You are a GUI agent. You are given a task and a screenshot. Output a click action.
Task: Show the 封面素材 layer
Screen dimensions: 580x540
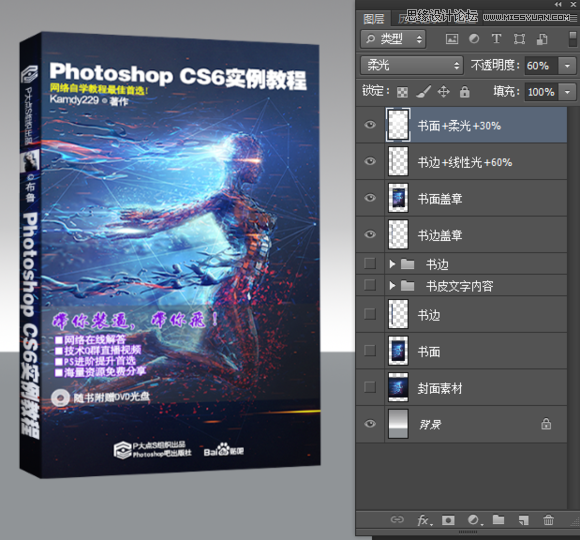click(370, 387)
